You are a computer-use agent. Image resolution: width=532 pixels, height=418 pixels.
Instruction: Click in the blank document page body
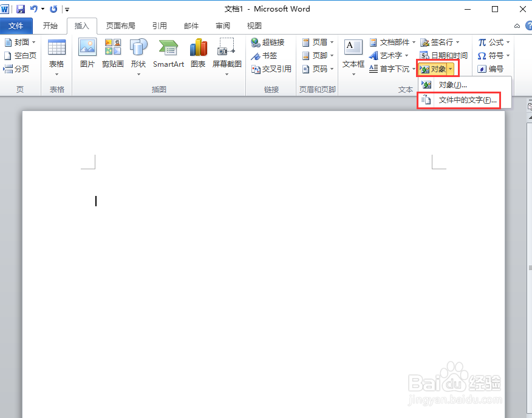click(264, 265)
